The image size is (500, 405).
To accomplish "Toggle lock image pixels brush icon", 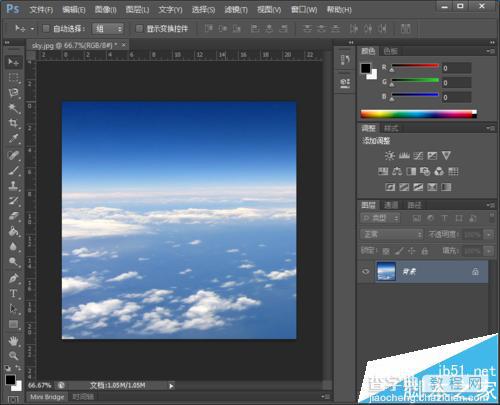I will click(x=399, y=251).
